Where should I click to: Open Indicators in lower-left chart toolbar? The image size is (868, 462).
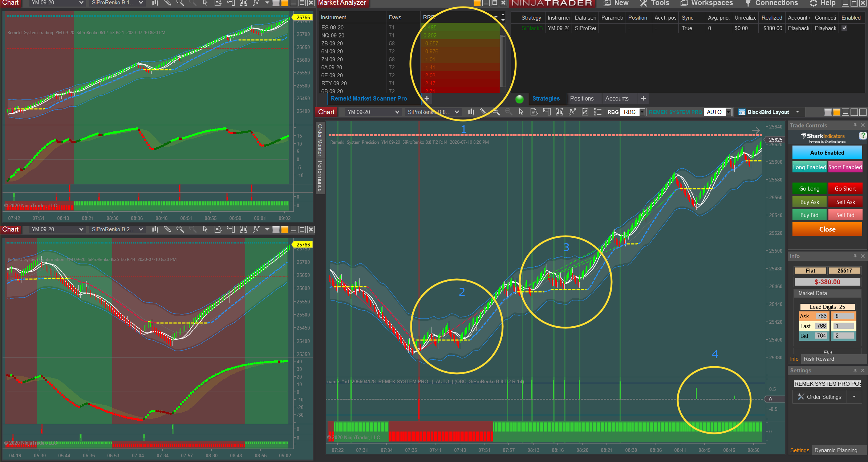[243, 229]
